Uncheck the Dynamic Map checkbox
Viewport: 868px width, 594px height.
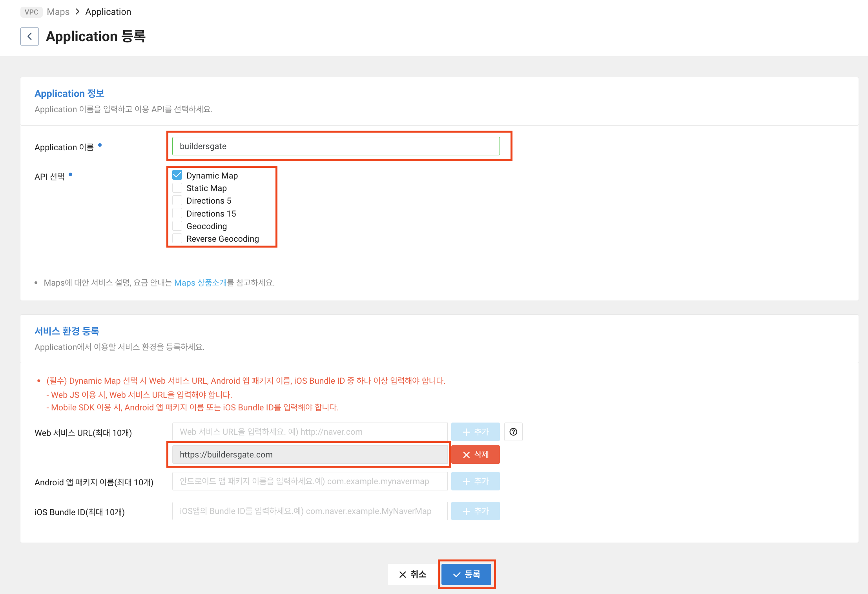(x=177, y=175)
